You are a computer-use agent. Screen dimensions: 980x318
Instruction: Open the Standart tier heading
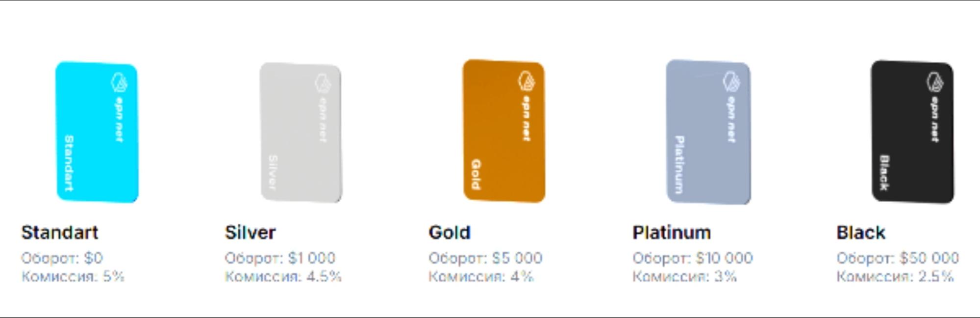point(60,233)
